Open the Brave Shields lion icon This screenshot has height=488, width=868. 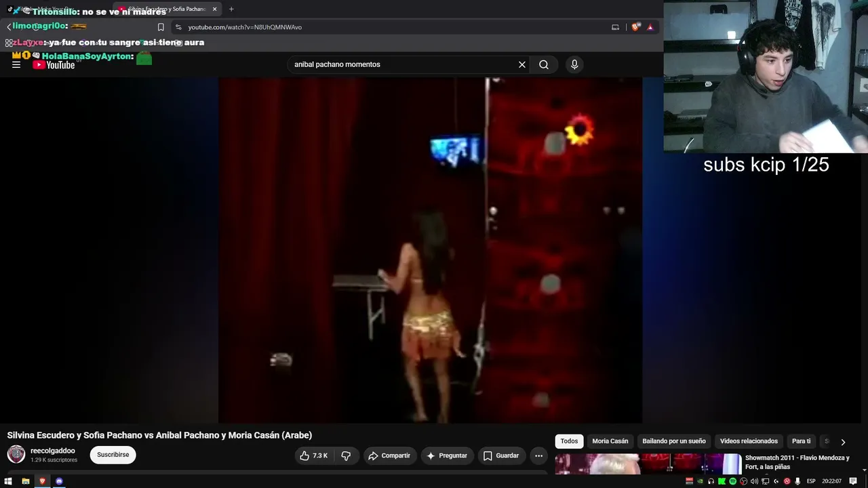click(635, 27)
